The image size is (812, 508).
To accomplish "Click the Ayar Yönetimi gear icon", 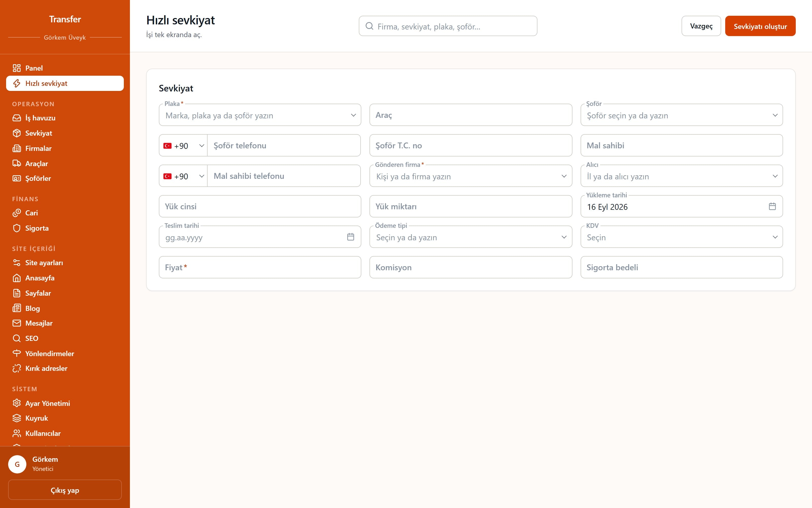I will pyautogui.click(x=16, y=403).
